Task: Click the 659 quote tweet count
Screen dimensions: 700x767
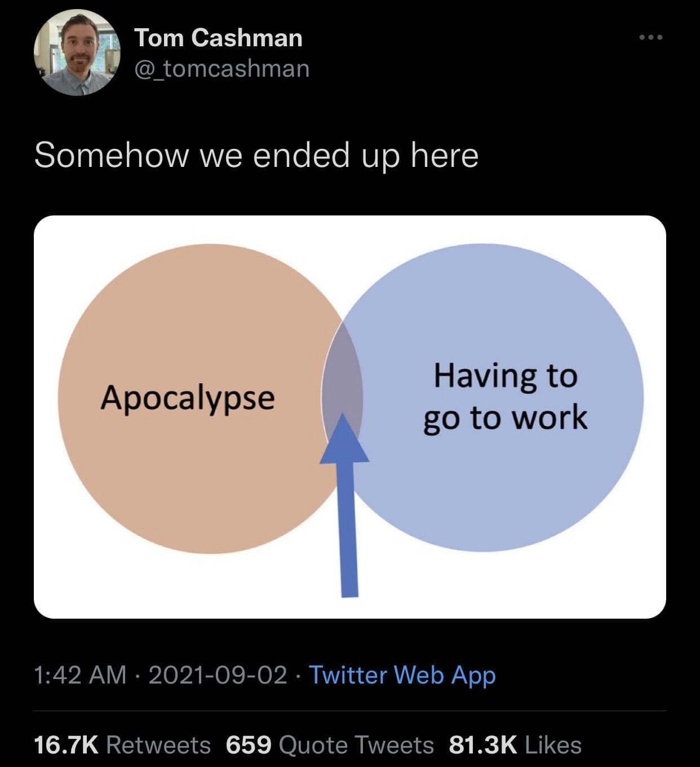Action: [249, 745]
